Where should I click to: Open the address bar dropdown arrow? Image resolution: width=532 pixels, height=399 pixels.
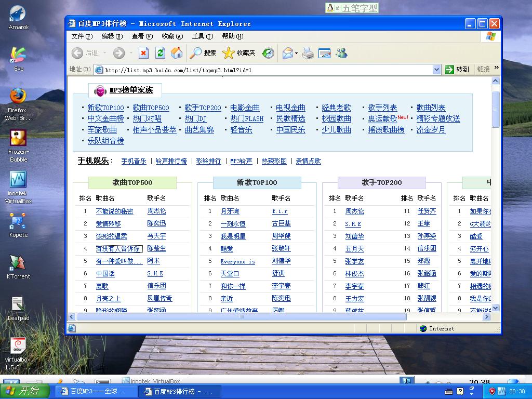click(436, 70)
